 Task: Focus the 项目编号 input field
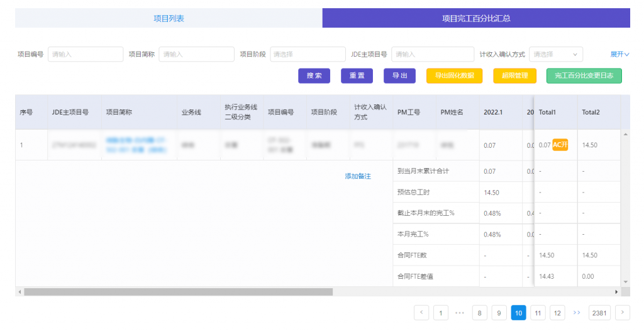pyautogui.click(x=86, y=54)
